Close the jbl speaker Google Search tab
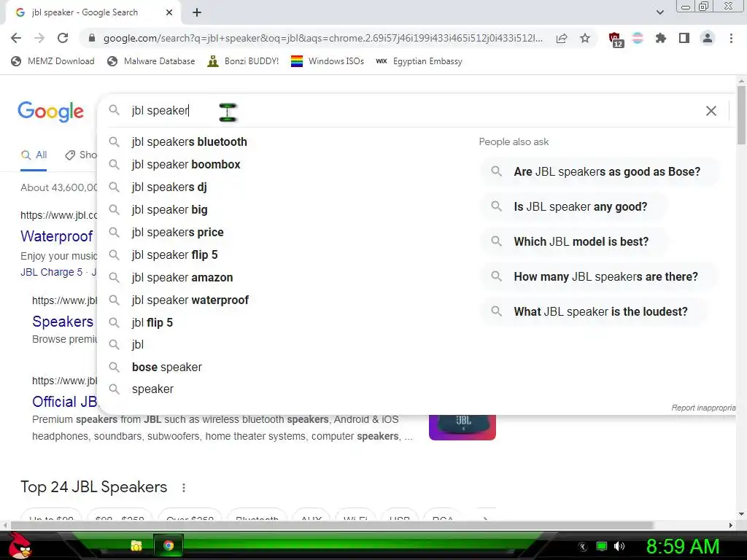This screenshot has height=560, width=747. [169, 12]
